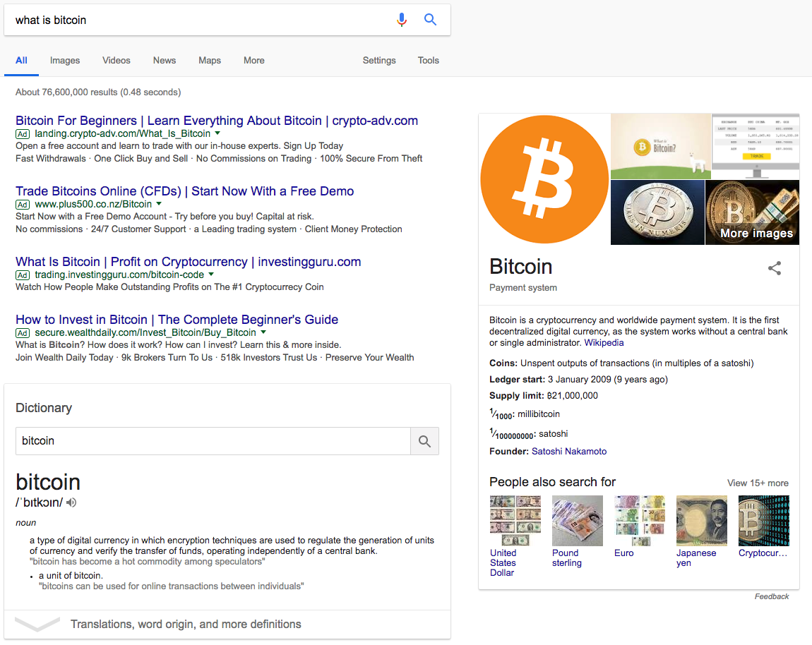812x645 pixels.
Task: Click 'View 15+ more' related searches
Action: [758, 483]
